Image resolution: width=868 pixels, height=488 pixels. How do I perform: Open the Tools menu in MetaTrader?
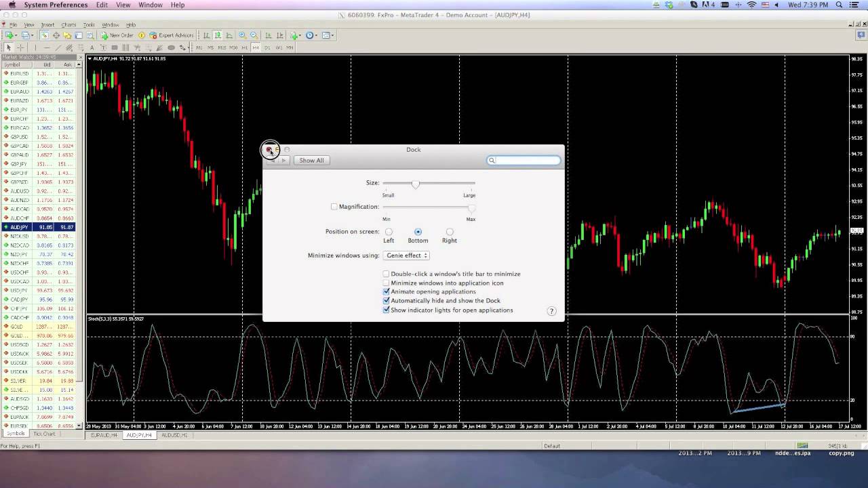[x=89, y=25]
